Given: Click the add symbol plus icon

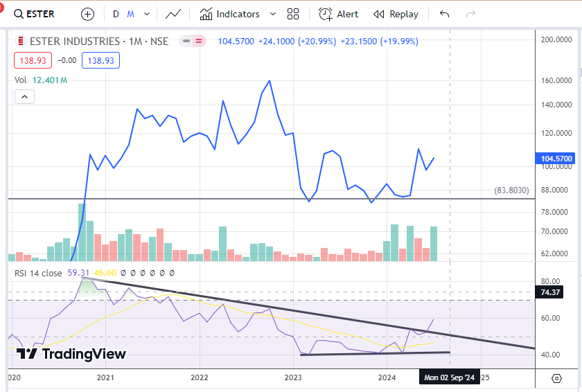Looking at the screenshot, I should pos(87,15).
